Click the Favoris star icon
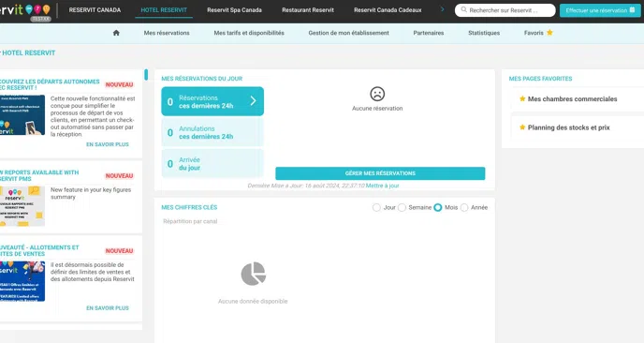The image size is (644, 343). (549, 33)
